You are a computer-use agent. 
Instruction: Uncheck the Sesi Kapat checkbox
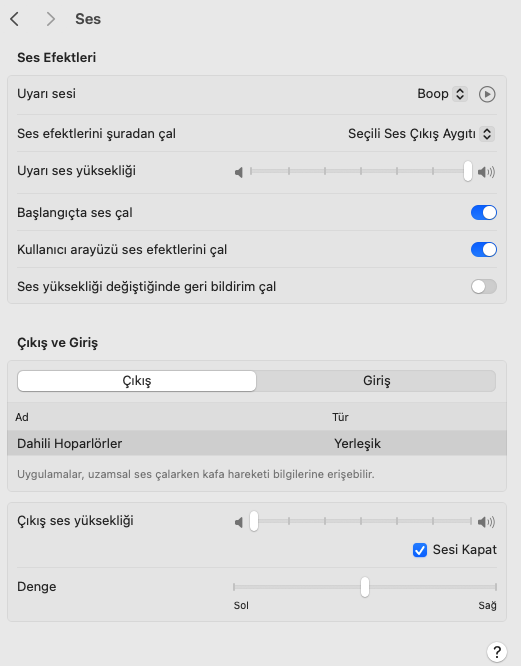(420, 550)
